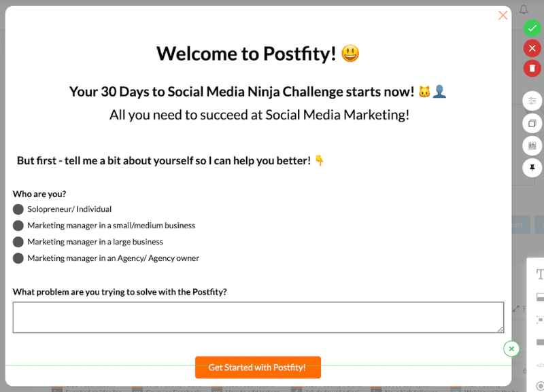
Task: Close the welcome modal with orange X
Action: click(x=503, y=15)
